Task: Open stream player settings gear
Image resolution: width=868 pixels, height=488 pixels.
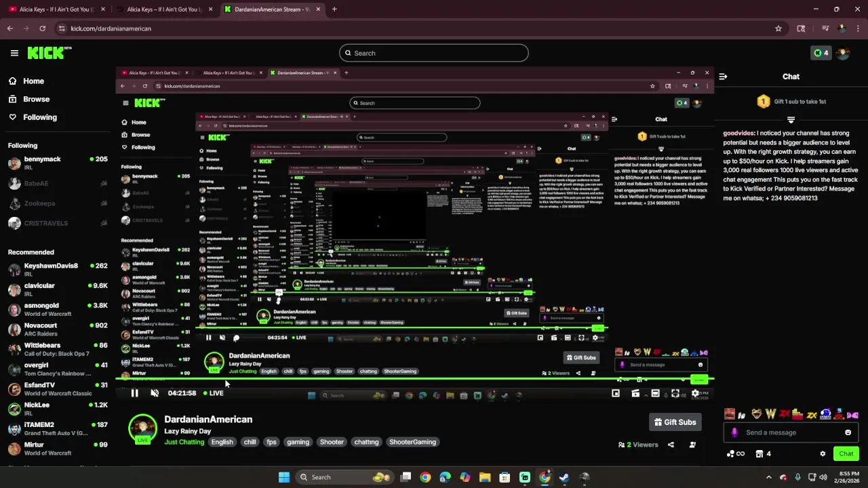Action: coord(695,393)
